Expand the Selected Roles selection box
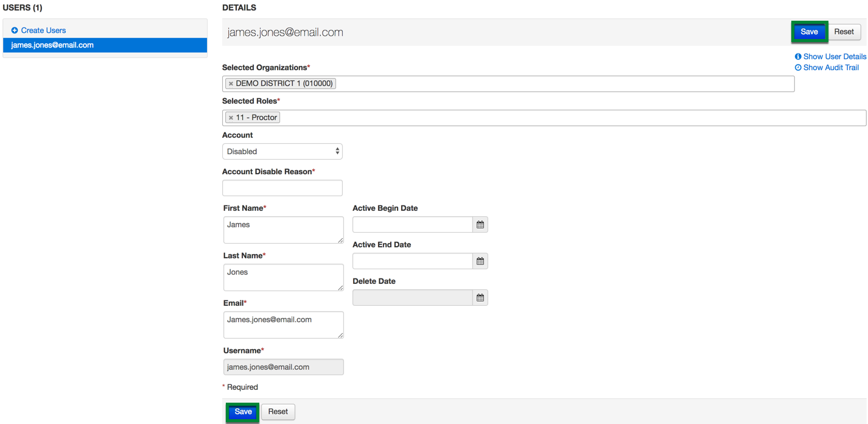Screen dimensions: 868x424 (548, 118)
